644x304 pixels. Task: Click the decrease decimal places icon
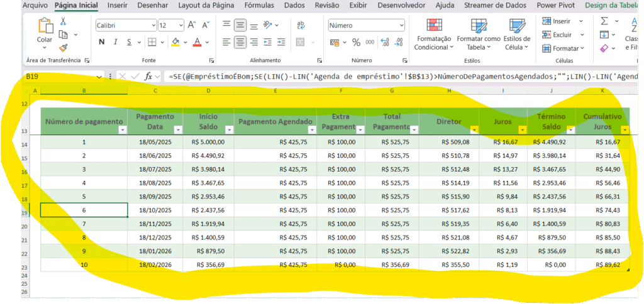398,42
